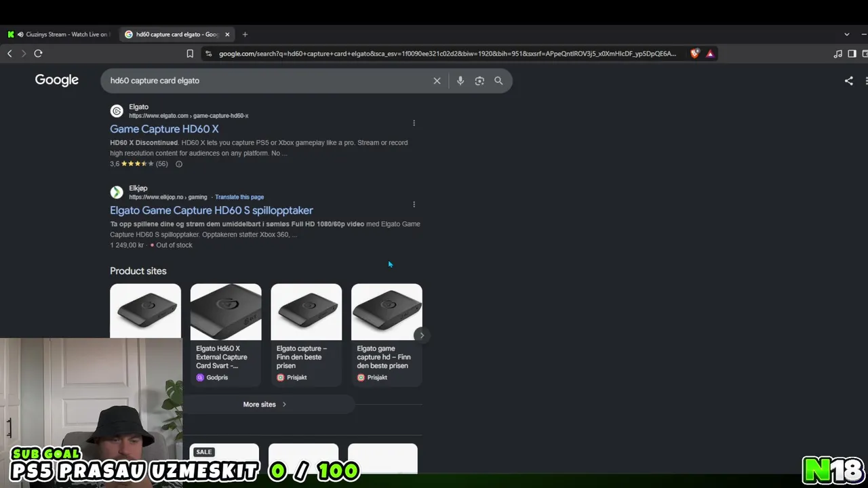
Task: Open 'Elgato Game Capture HD60 S spillopptaker' result
Action: pos(212,210)
